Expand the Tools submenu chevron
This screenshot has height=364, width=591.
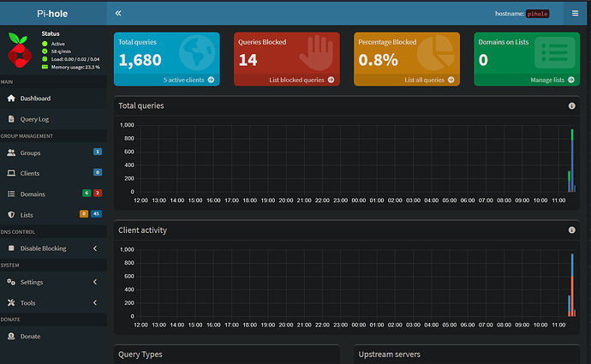tap(95, 302)
